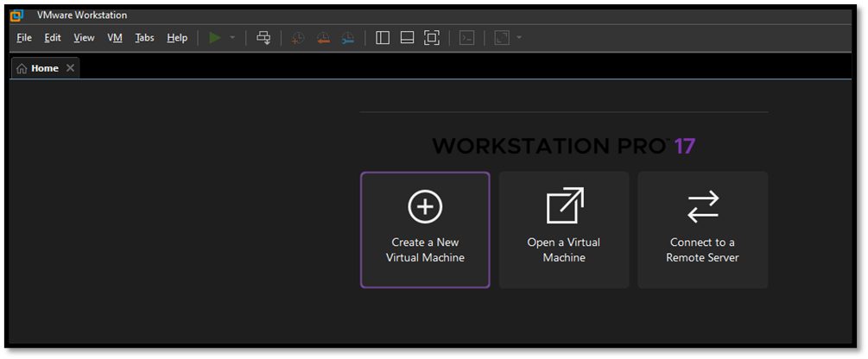This screenshot has width=868, height=359.
Task: Click Open a Virtual Machine tile
Action: click(x=564, y=230)
